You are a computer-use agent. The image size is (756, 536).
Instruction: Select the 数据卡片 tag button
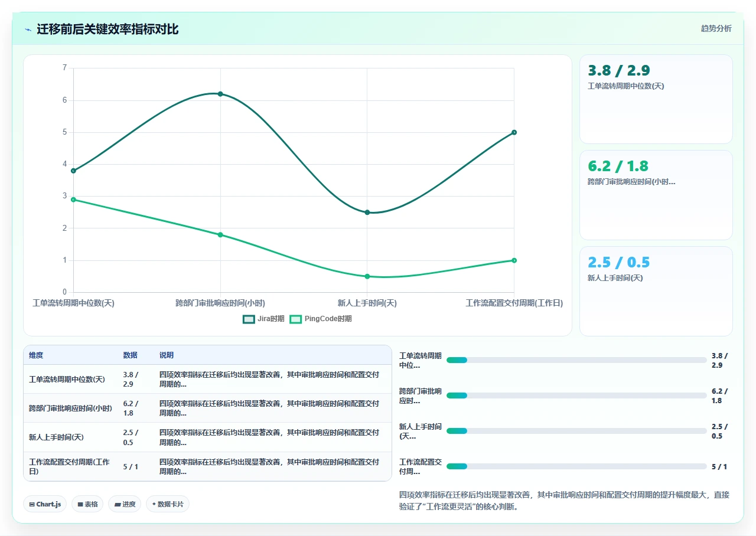(168, 504)
